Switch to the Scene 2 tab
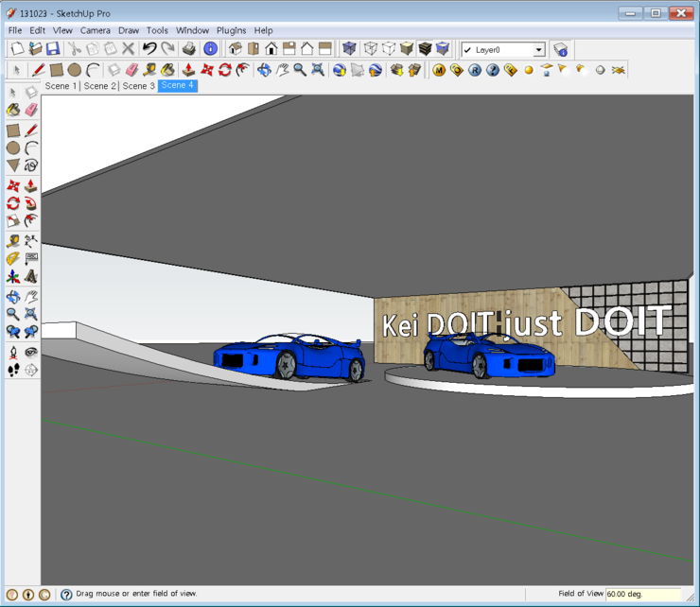The image size is (700, 607). pyautogui.click(x=99, y=86)
